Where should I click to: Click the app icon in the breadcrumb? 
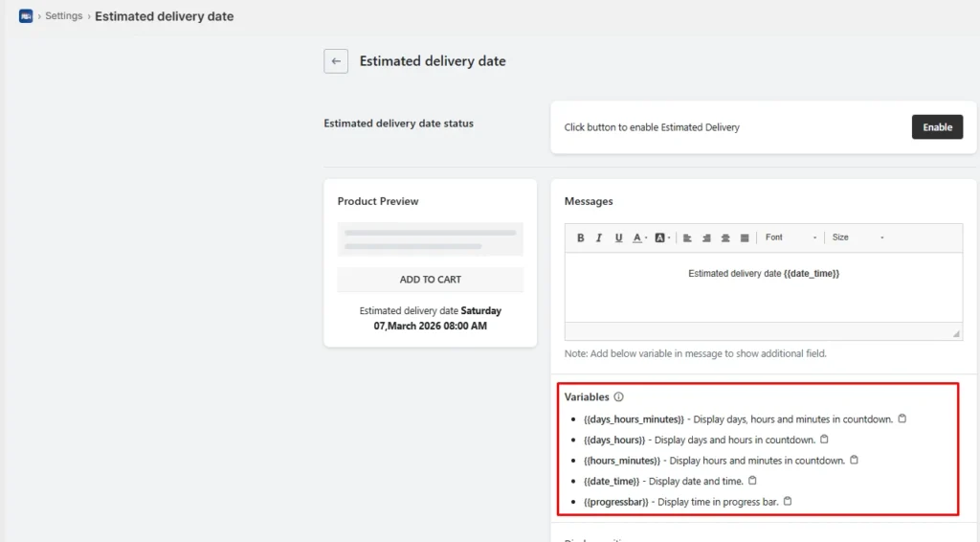[26, 16]
